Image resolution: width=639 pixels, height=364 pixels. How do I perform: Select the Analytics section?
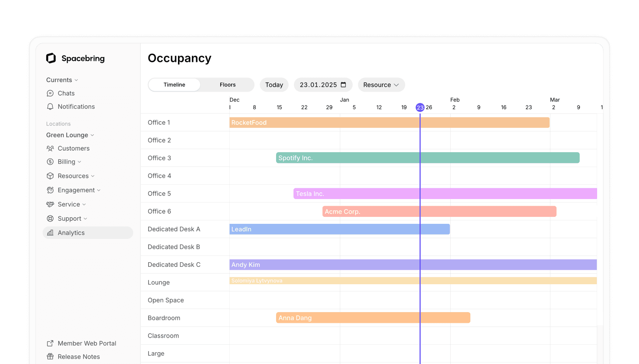pyautogui.click(x=71, y=232)
